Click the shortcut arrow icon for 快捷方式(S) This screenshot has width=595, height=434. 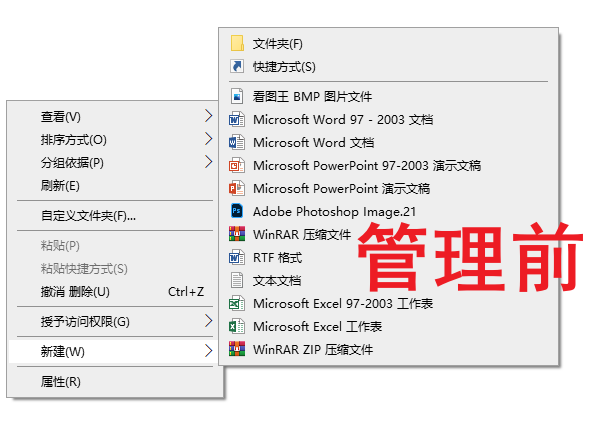click(237, 66)
